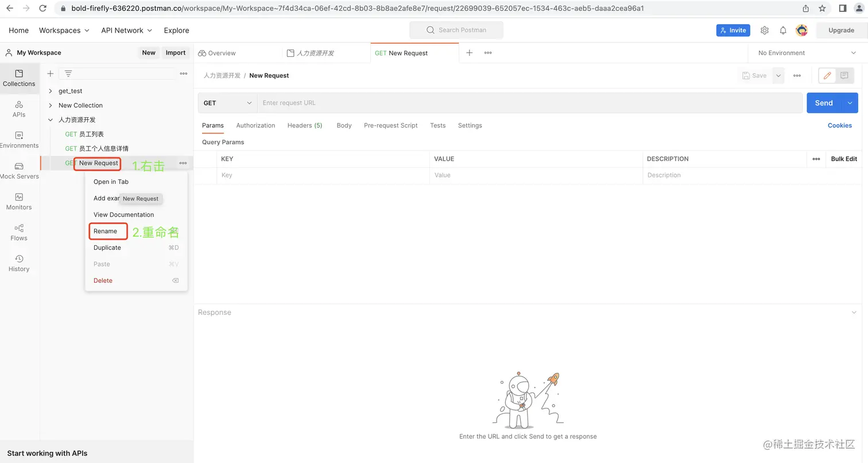
Task: Open the Pre-request Script tab
Action: coord(391,126)
